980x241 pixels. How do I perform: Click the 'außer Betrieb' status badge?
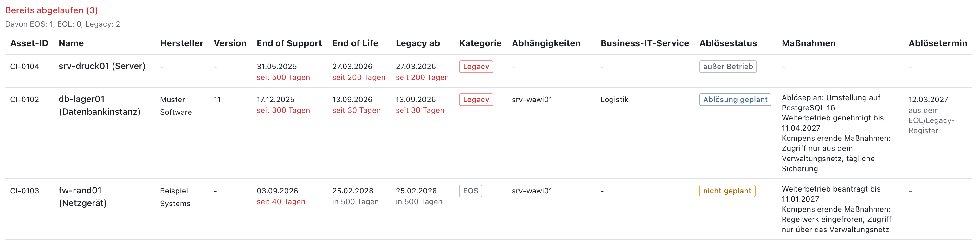click(728, 67)
